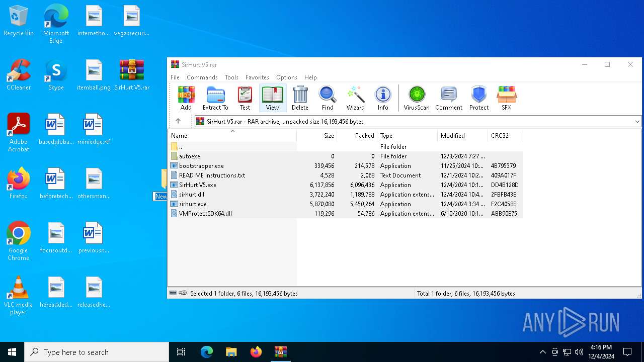
Task: Select sirhurt.exe file row
Action: pos(345,204)
